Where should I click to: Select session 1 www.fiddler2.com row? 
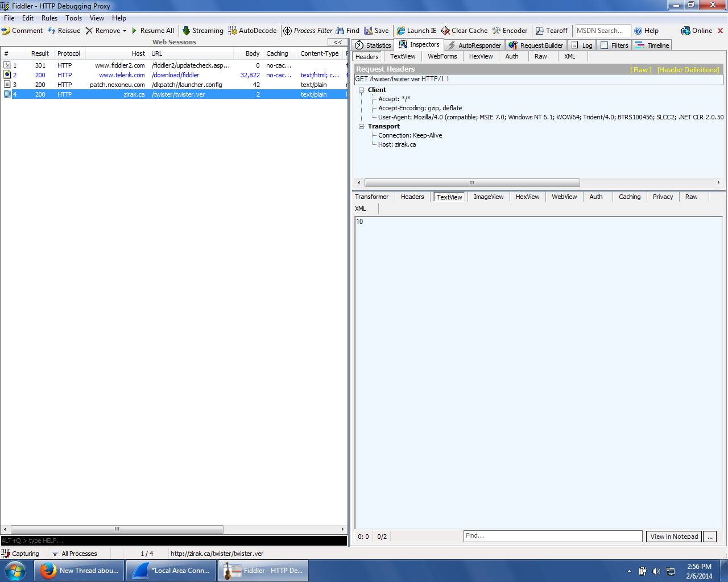click(173, 65)
